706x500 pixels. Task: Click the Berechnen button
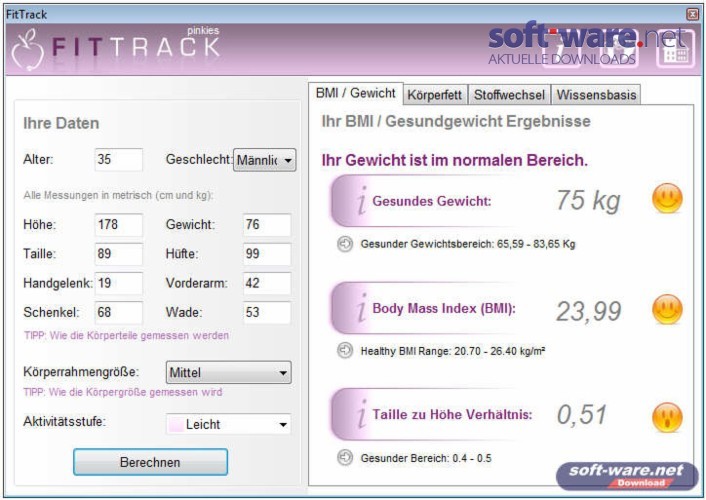pos(150,462)
